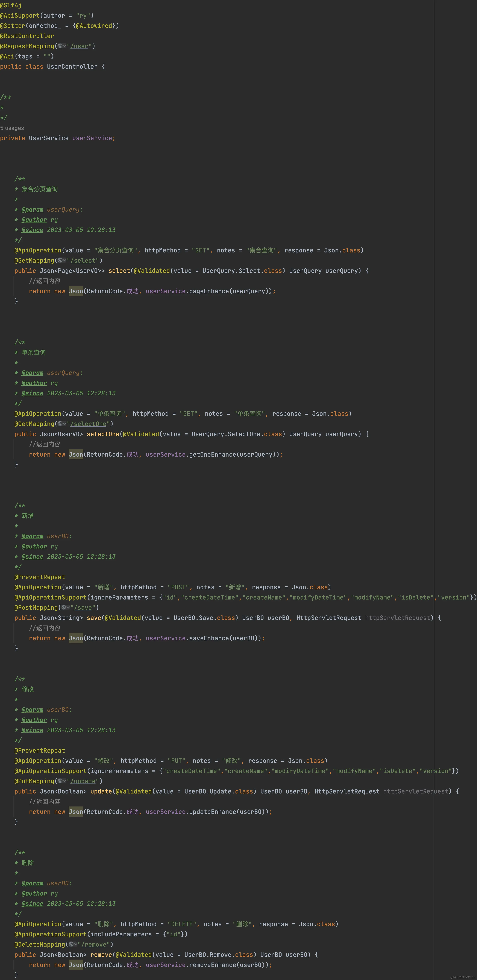Click the highlighted Json constructor in remove method
The width and height of the screenshot is (477, 980).
(76, 965)
